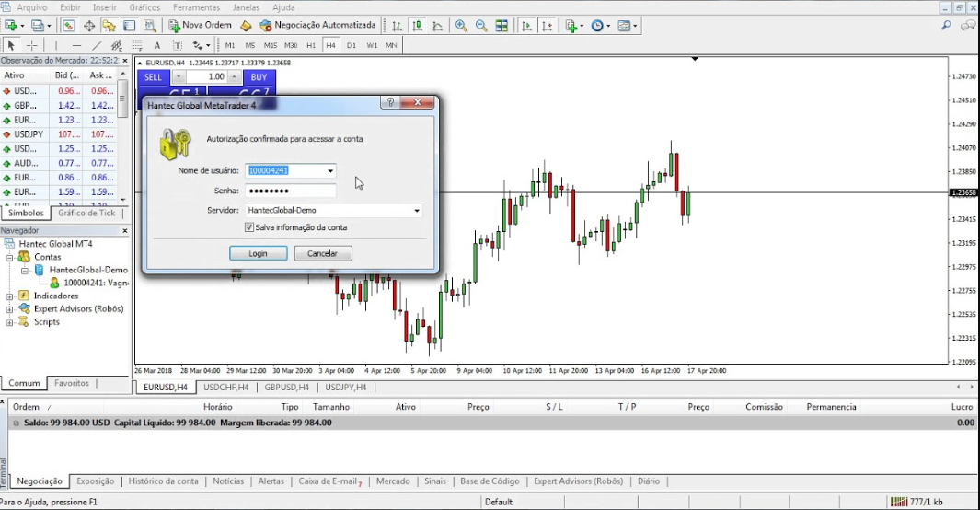This screenshot has width=980, height=510.
Task: Open the Templates toolbar icon
Action: [624, 26]
